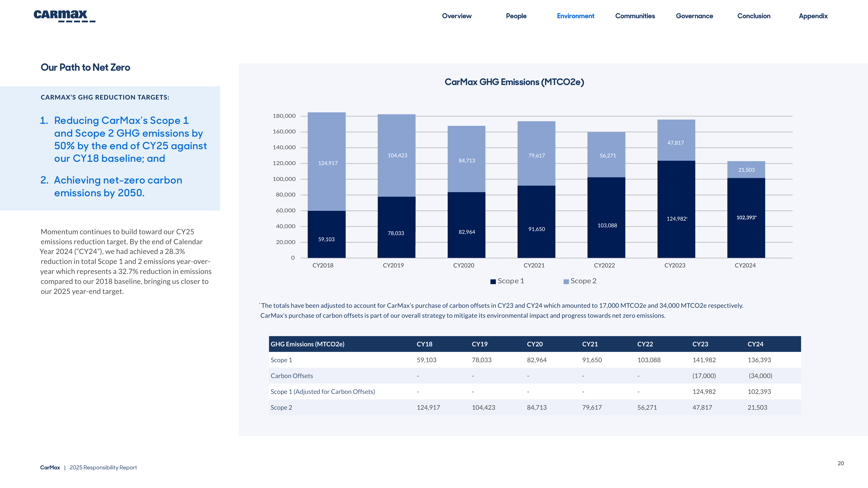Click the CY2022 bar segment labeled 103,088

point(606,218)
